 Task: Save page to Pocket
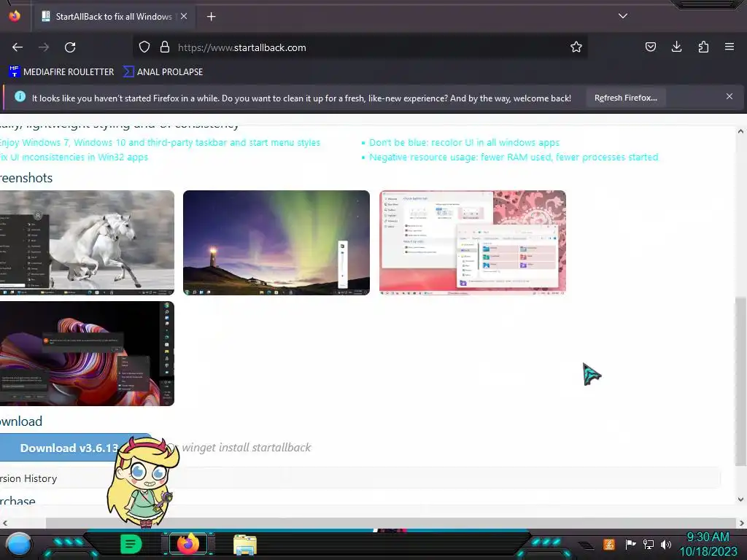click(x=650, y=47)
